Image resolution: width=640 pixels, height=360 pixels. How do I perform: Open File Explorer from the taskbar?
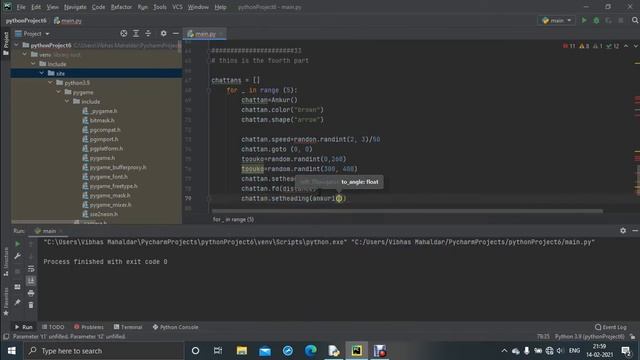click(242, 351)
